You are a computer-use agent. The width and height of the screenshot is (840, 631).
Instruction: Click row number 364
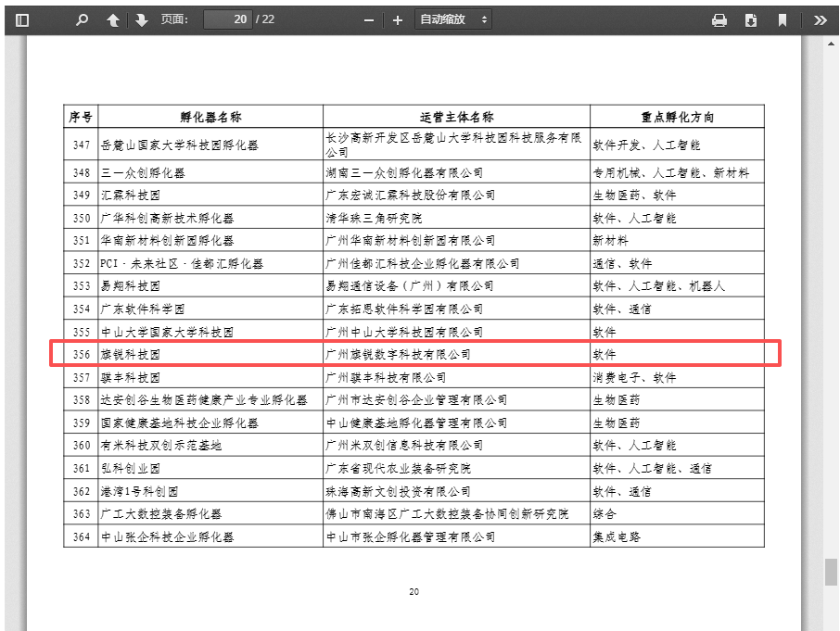81,536
